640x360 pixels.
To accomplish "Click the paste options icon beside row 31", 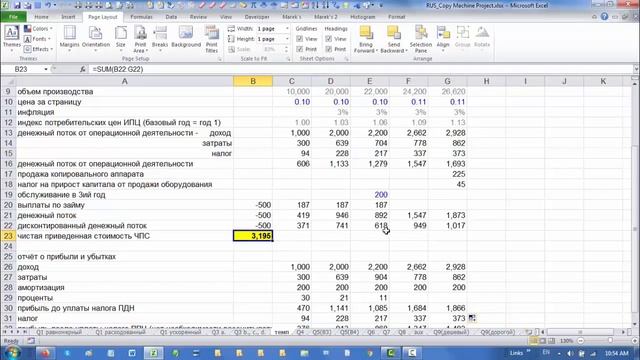I will pos(472,318).
